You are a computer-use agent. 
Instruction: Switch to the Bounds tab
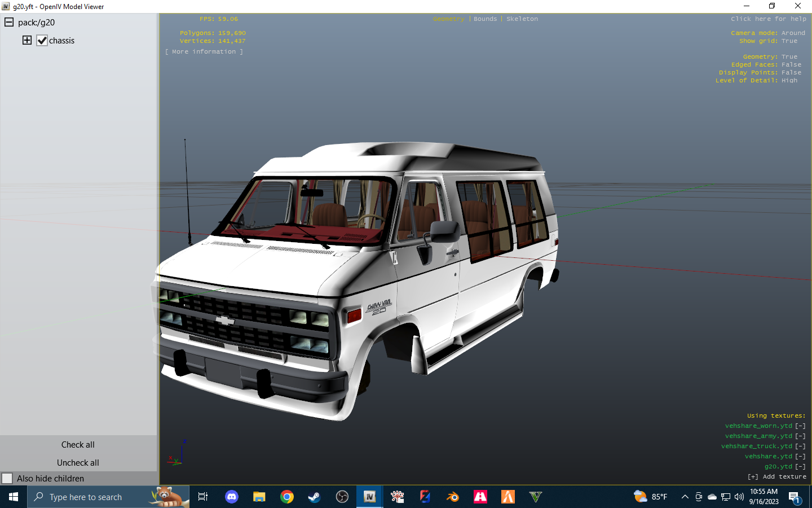click(485, 19)
